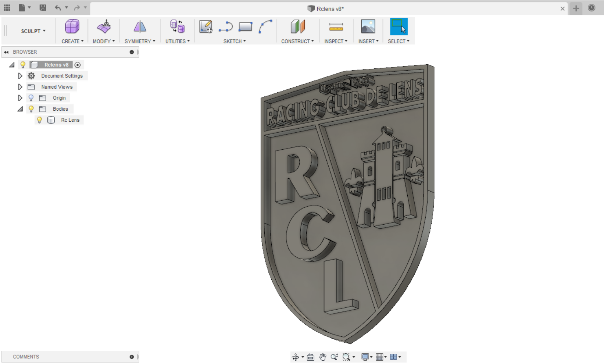
Task: Select the Construct plane icon
Action: click(297, 27)
